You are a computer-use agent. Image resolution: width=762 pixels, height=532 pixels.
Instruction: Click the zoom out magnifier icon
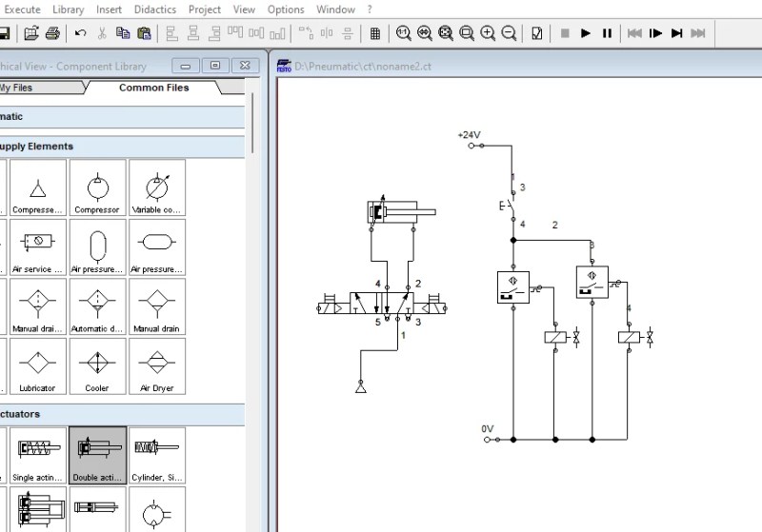tap(509, 33)
